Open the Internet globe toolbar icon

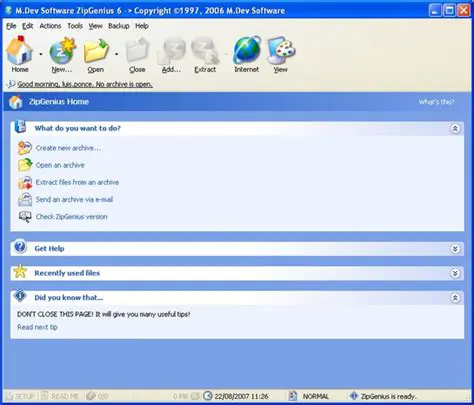click(247, 50)
